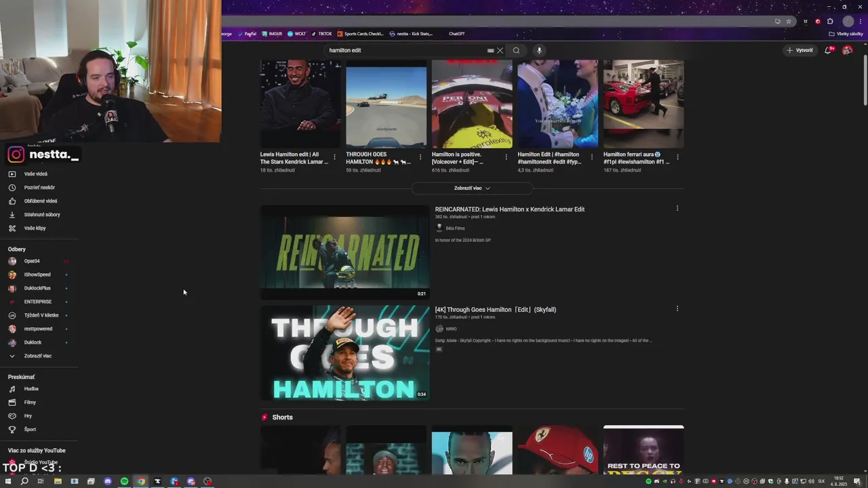Open options menu for Through Goes Hamilton video
The width and height of the screenshot is (868, 488).
[x=677, y=309]
